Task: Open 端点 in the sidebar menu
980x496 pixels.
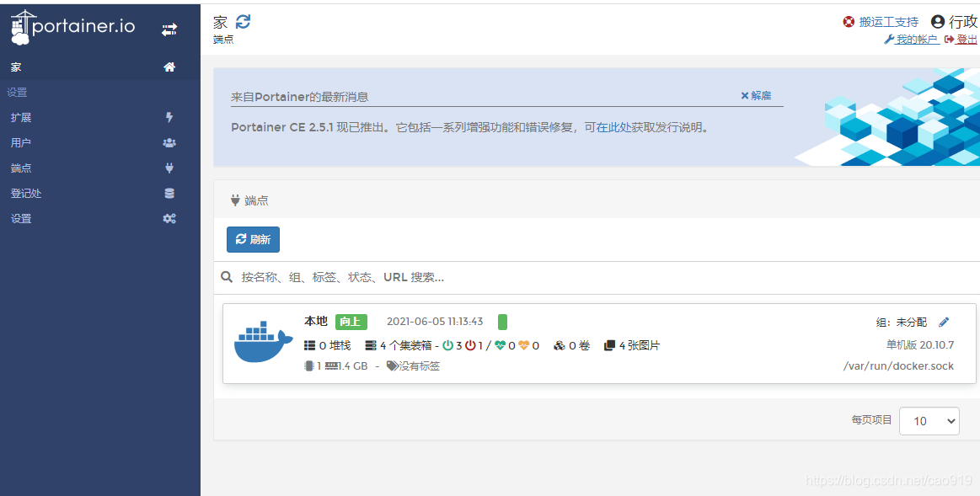Action: click(x=100, y=168)
